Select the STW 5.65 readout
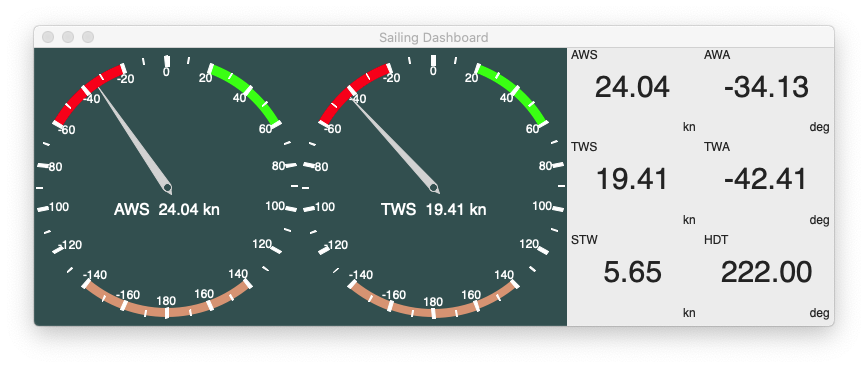 (632, 272)
